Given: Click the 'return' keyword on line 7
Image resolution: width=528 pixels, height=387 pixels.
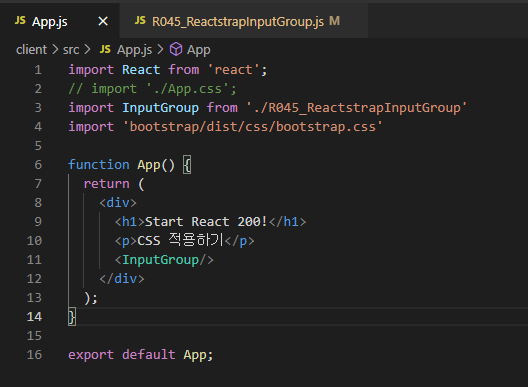Looking at the screenshot, I should pos(106,184).
